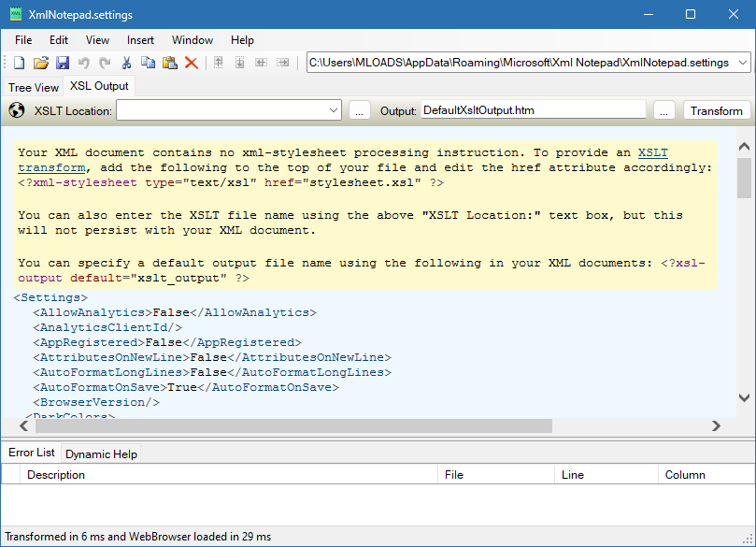Screen dimensions: 756x547
Task: Open the Dynamic Help tab
Action: (101, 453)
